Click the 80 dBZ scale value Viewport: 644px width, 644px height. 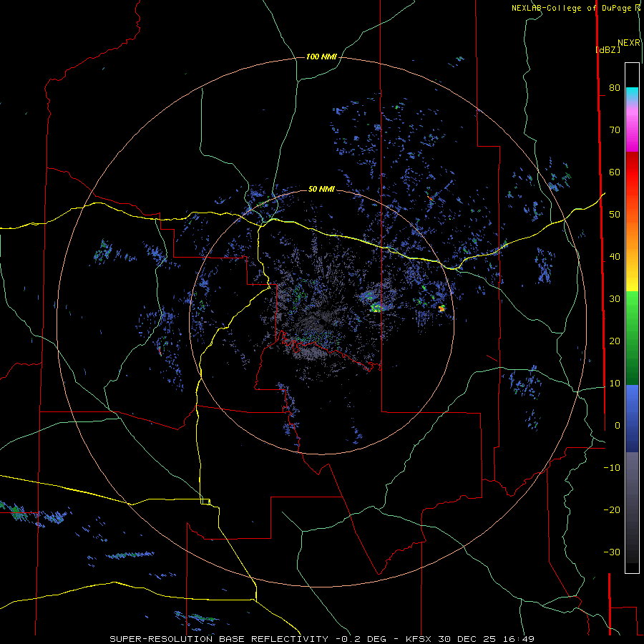[615, 88]
